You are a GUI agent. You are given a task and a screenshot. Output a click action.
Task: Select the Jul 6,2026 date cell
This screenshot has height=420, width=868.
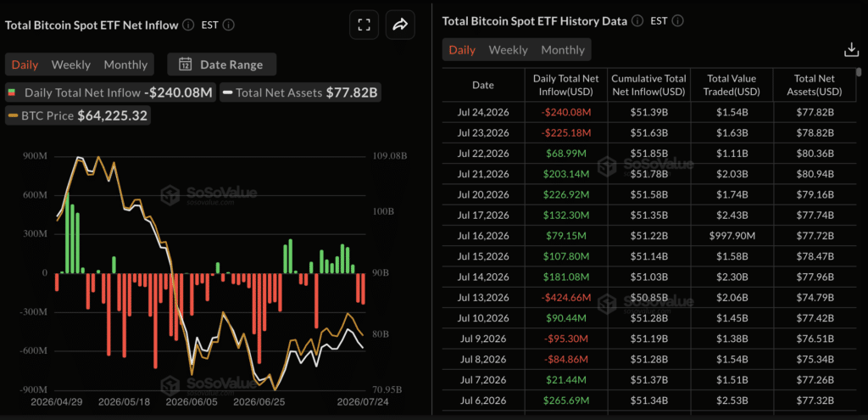483,400
